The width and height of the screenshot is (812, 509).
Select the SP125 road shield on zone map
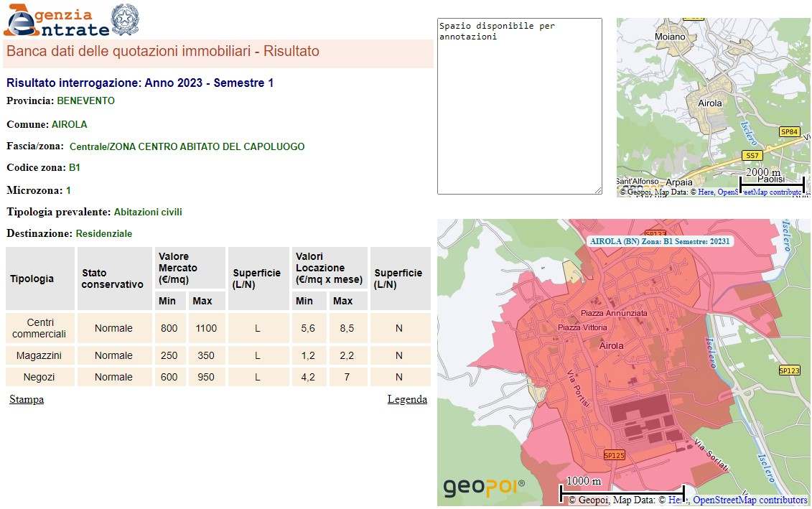615,454
